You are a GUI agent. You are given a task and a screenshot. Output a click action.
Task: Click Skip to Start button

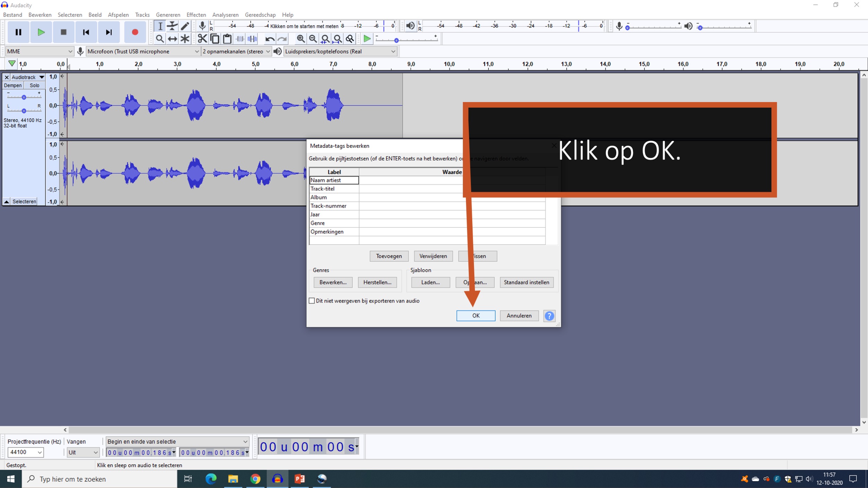click(x=86, y=32)
